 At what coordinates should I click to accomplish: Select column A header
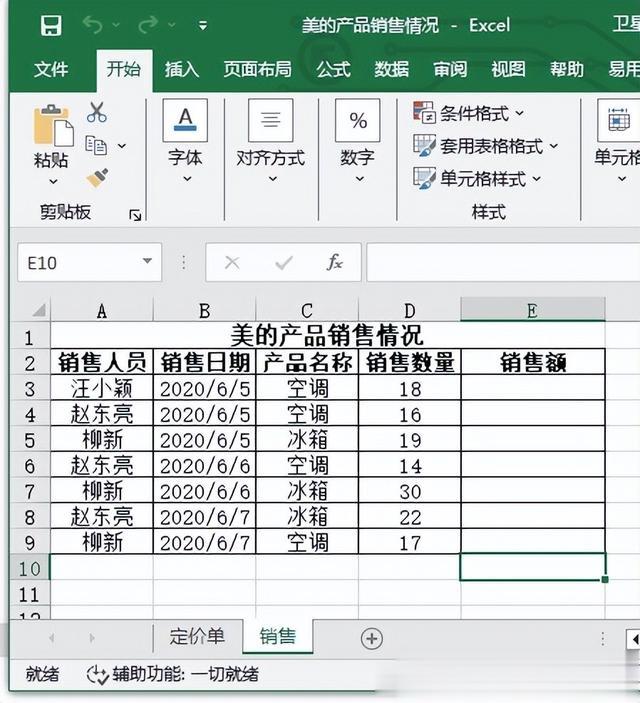102,310
